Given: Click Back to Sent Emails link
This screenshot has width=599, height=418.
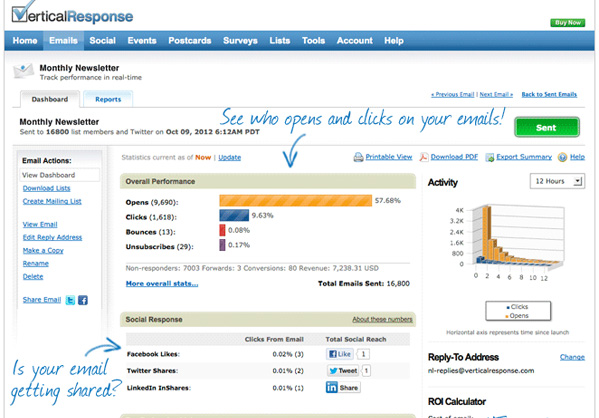Looking at the screenshot, I should (x=549, y=94).
